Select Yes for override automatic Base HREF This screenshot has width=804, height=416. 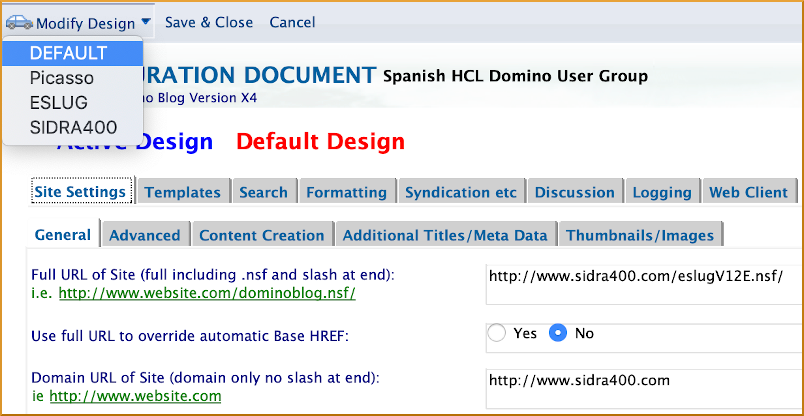coord(497,333)
